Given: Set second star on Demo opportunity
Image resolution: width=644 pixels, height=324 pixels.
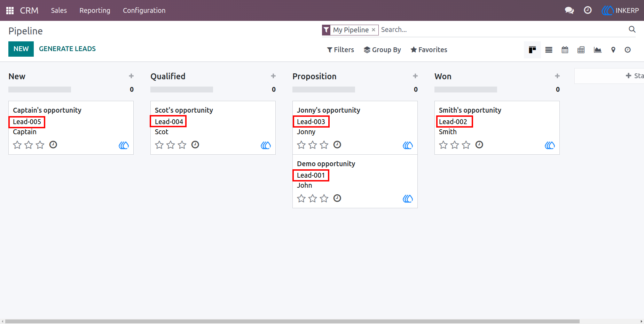Looking at the screenshot, I should click(x=313, y=198).
